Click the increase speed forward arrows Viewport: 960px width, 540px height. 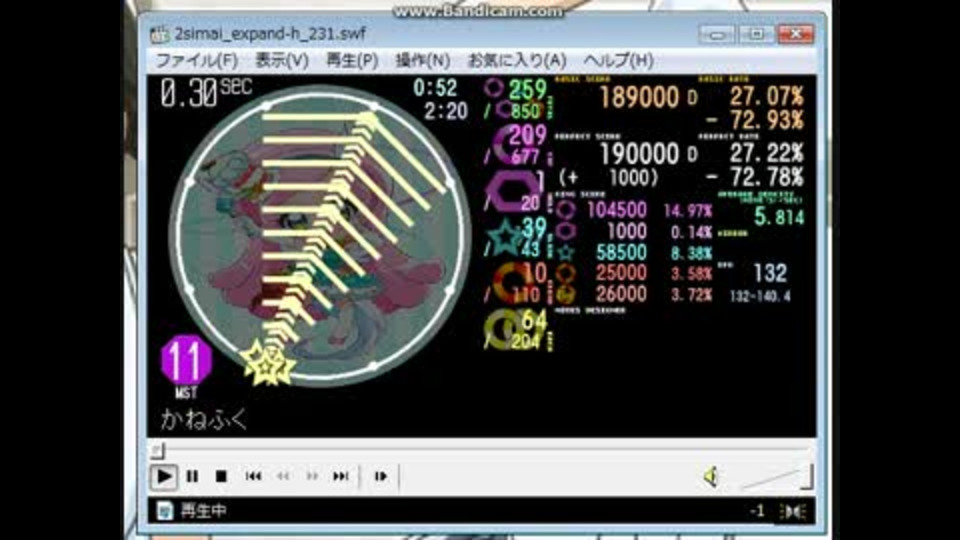(x=312, y=476)
